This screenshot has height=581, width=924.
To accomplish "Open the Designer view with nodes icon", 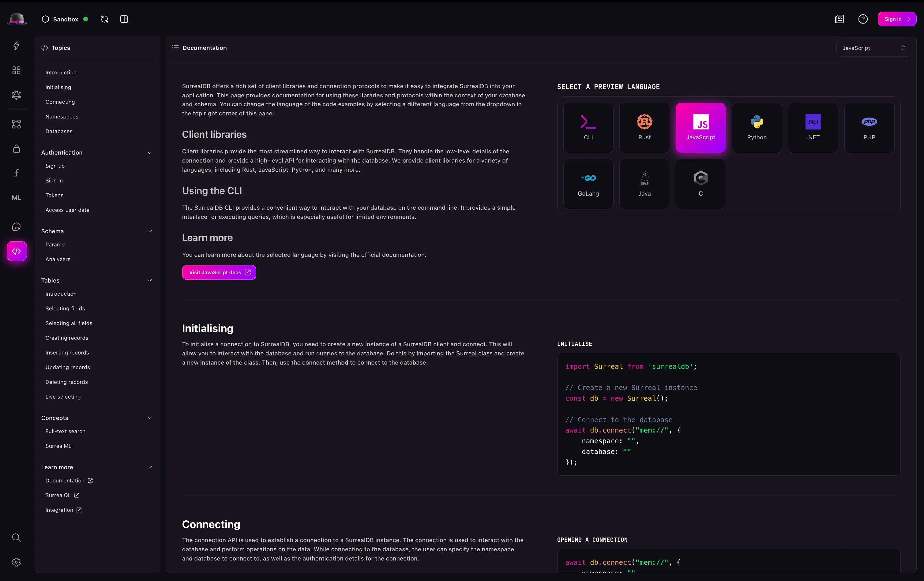I will tap(16, 124).
